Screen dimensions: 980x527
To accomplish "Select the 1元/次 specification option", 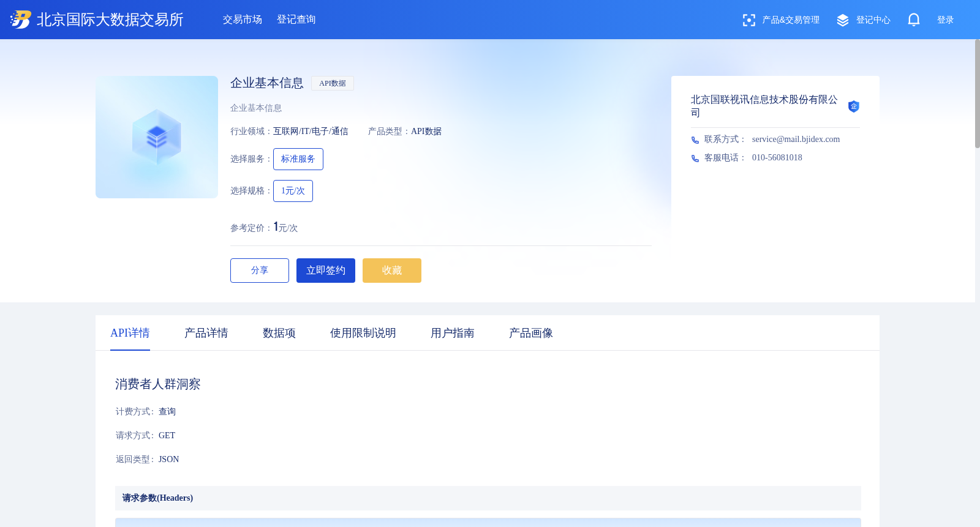I will [x=293, y=191].
